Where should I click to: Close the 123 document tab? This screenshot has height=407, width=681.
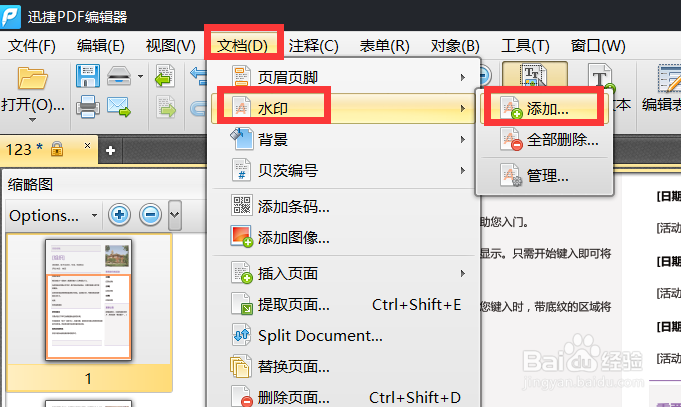click(x=87, y=146)
